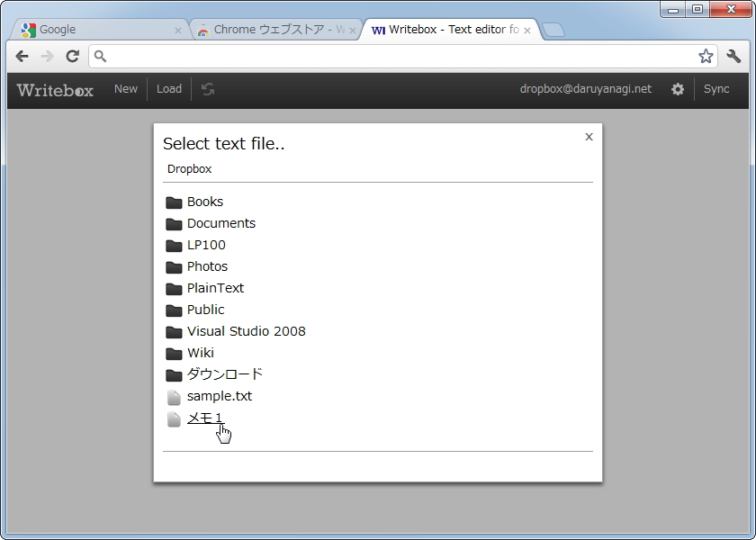Click the Public folder icon
Screen dimensions: 756x540
174,310
